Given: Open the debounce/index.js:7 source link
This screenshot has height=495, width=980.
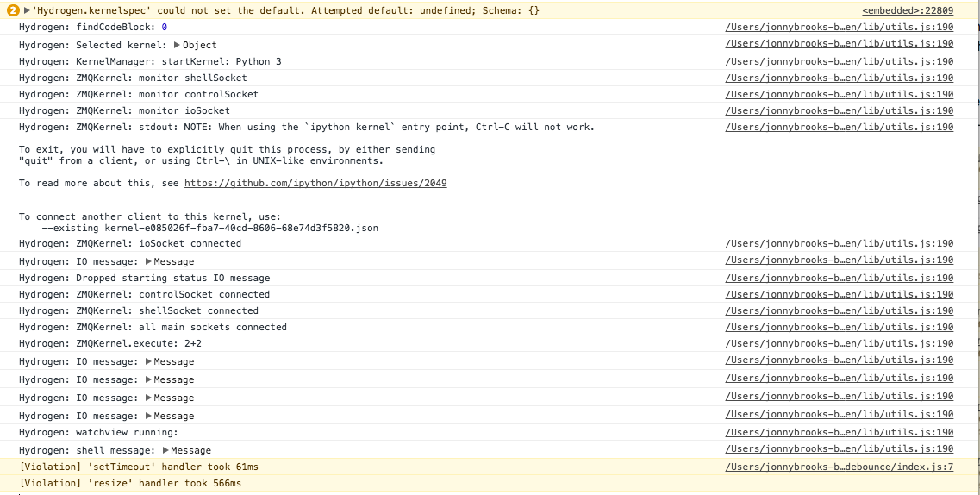Looking at the screenshot, I should click(840, 467).
